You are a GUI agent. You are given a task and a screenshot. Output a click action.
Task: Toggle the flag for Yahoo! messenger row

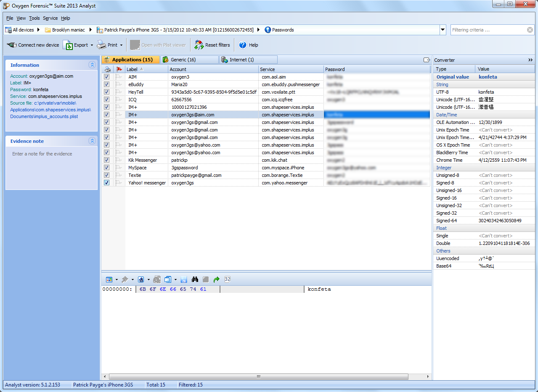[119, 183]
